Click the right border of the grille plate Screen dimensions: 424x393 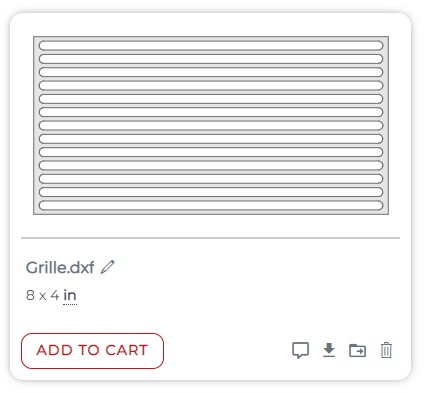coord(386,125)
